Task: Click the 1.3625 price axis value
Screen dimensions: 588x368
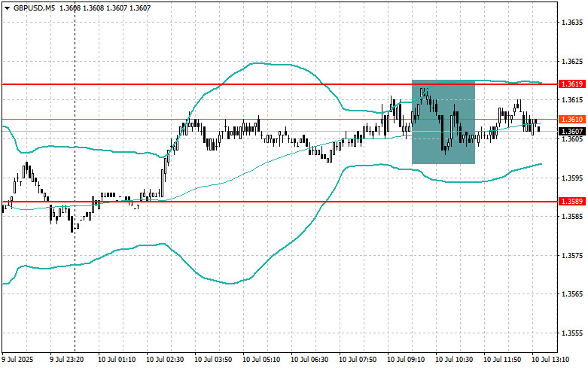Action: tap(572, 61)
